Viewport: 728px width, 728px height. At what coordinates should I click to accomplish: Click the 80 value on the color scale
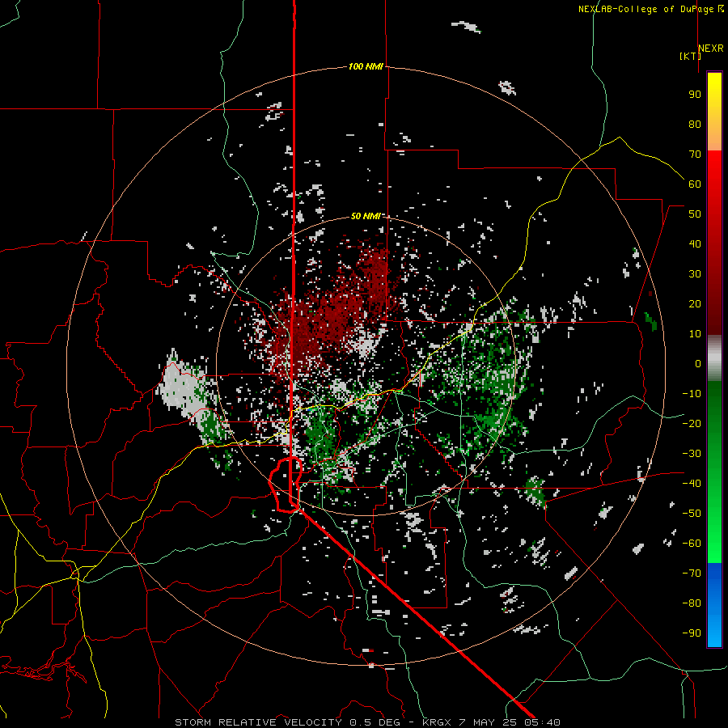click(x=695, y=125)
